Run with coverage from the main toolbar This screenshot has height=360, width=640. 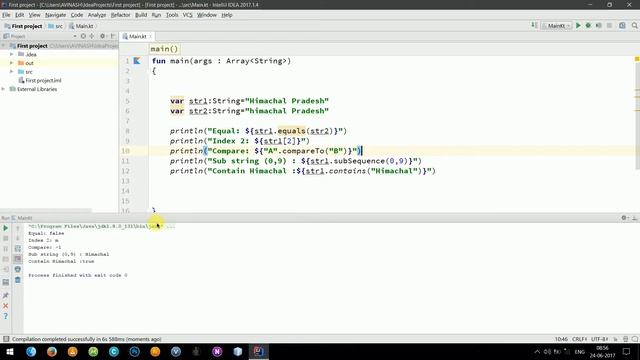tap(598, 26)
